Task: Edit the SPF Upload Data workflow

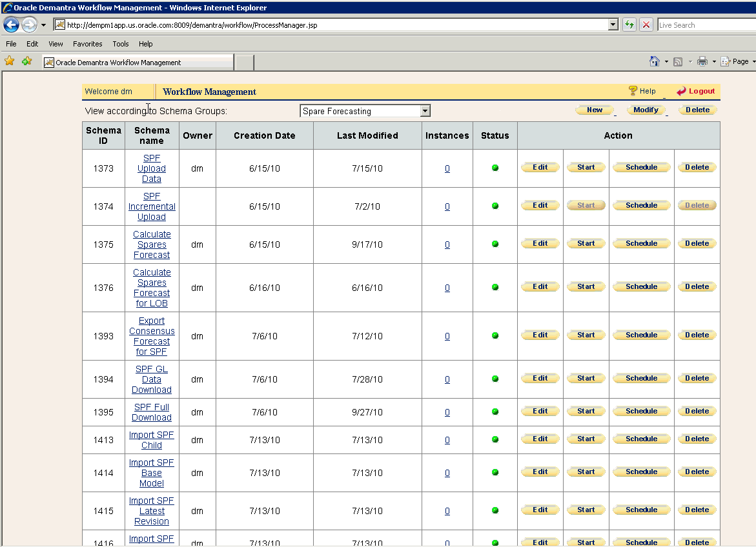Action: tap(540, 167)
